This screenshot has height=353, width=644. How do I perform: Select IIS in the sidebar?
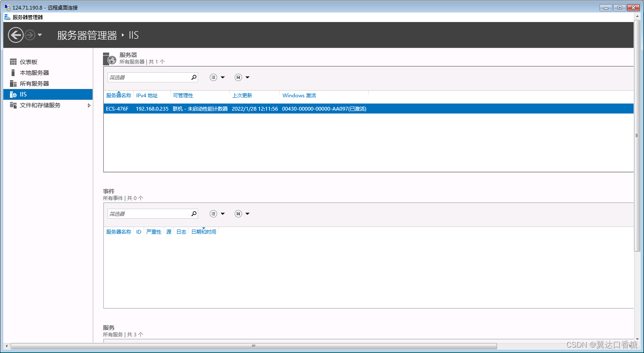[48, 94]
